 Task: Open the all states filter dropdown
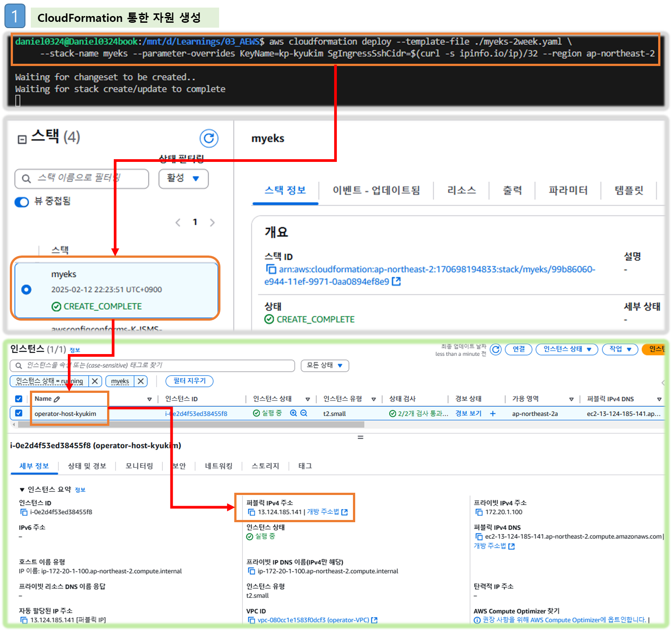coord(325,366)
